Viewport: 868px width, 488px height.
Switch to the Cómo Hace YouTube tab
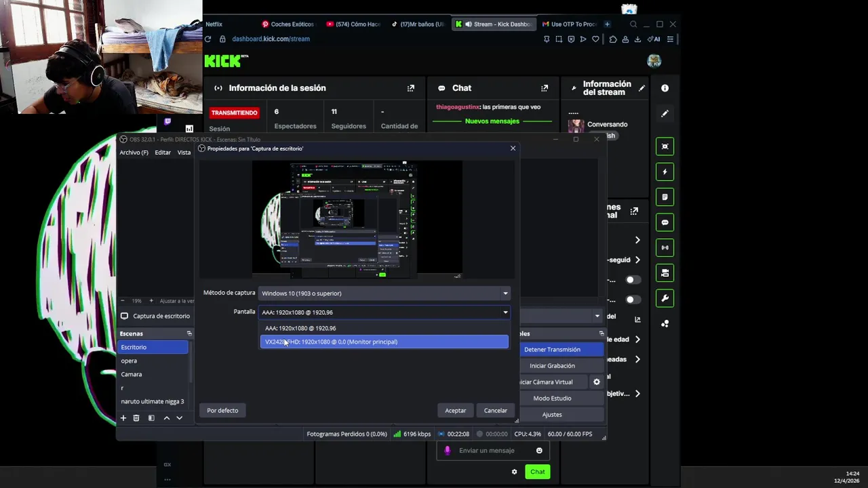coord(354,24)
